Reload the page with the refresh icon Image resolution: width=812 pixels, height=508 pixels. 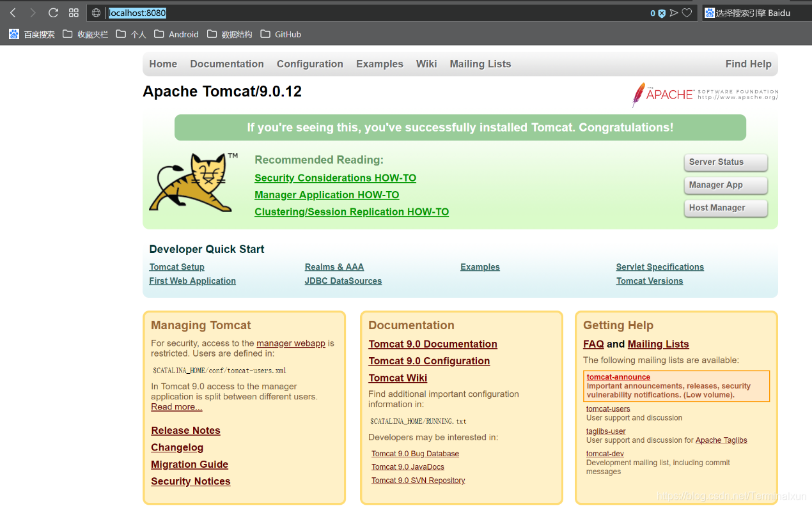click(53, 13)
